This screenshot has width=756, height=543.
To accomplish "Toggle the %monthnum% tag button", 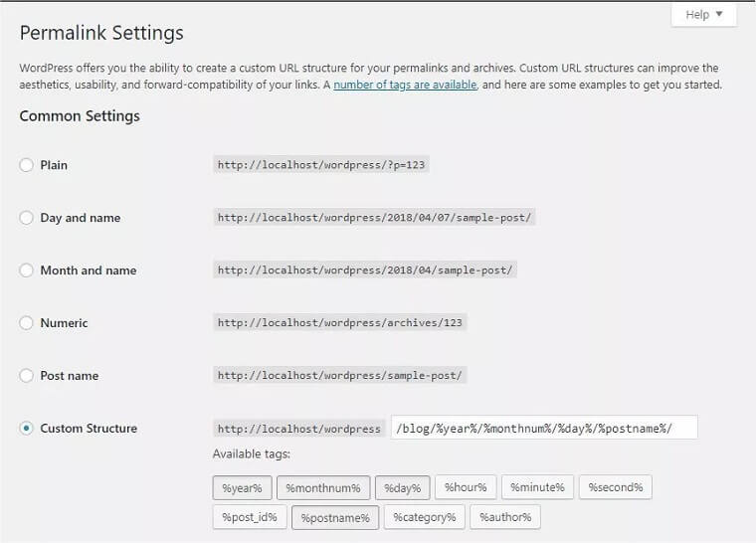I will point(323,487).
